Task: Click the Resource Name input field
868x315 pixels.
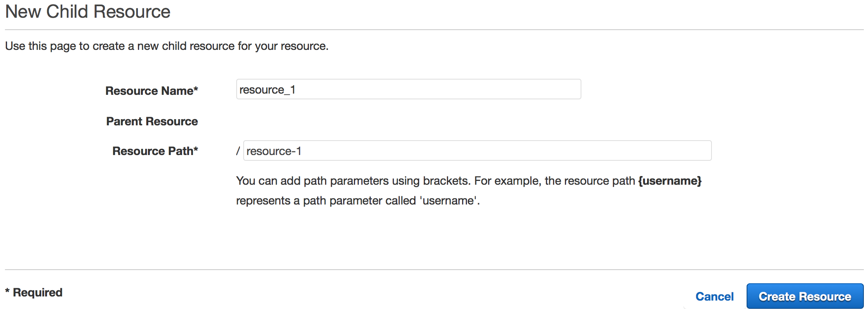Action: tap(408, 89)
